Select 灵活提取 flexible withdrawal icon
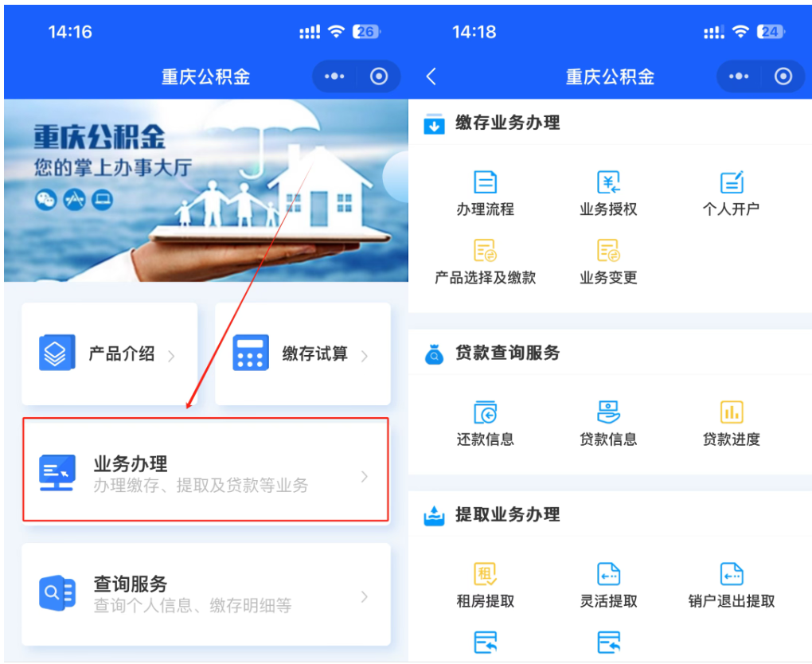Viewport: 812px width, 664px height. click(608, 575)
